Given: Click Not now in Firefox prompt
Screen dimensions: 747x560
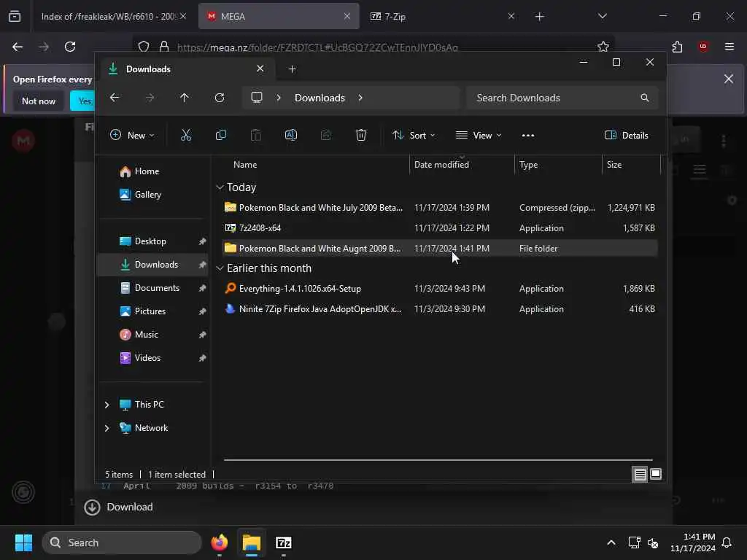Looking at the screenshot, I should pos(39,101).
